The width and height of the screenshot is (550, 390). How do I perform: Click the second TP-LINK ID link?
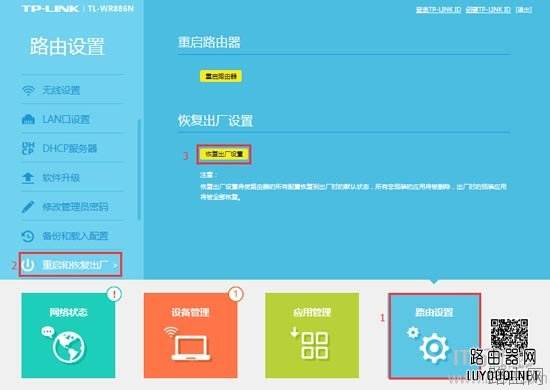488,10
